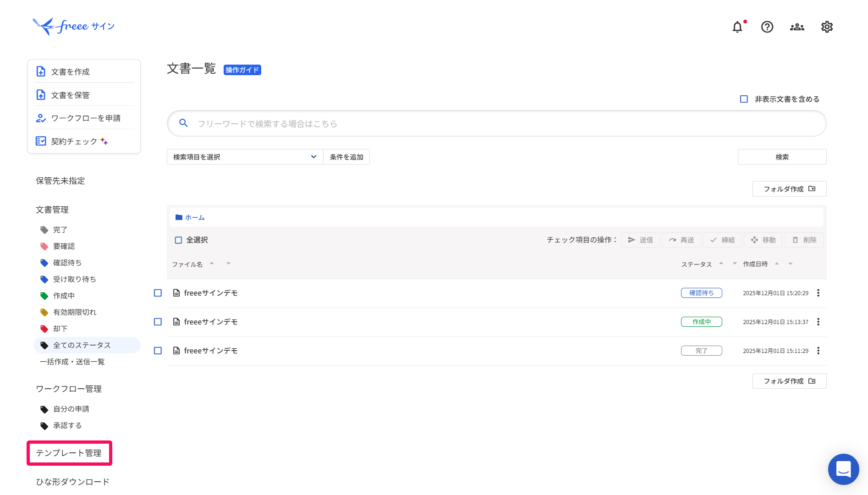Check the box for the 15:11:29 document
The image size is (868, 495).
(158, 351)
